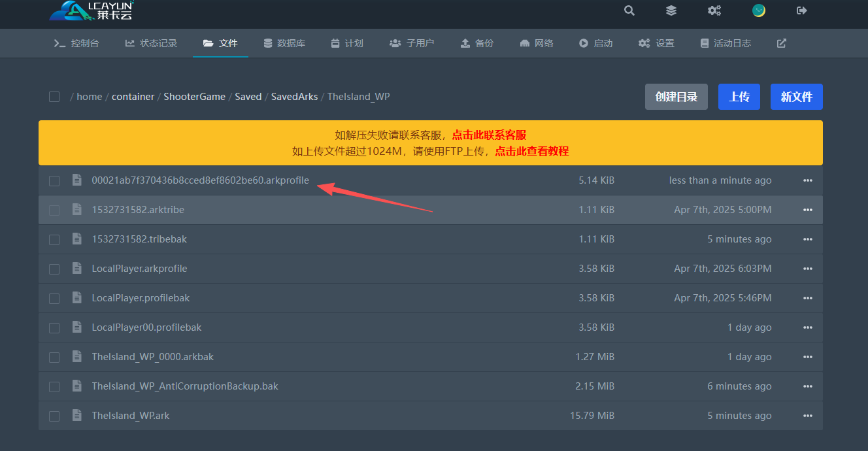Open the ellipsis menu for LocalPlayer00.profilebak
The width and height of the screenshot is (868, 451).
(807, 328)
